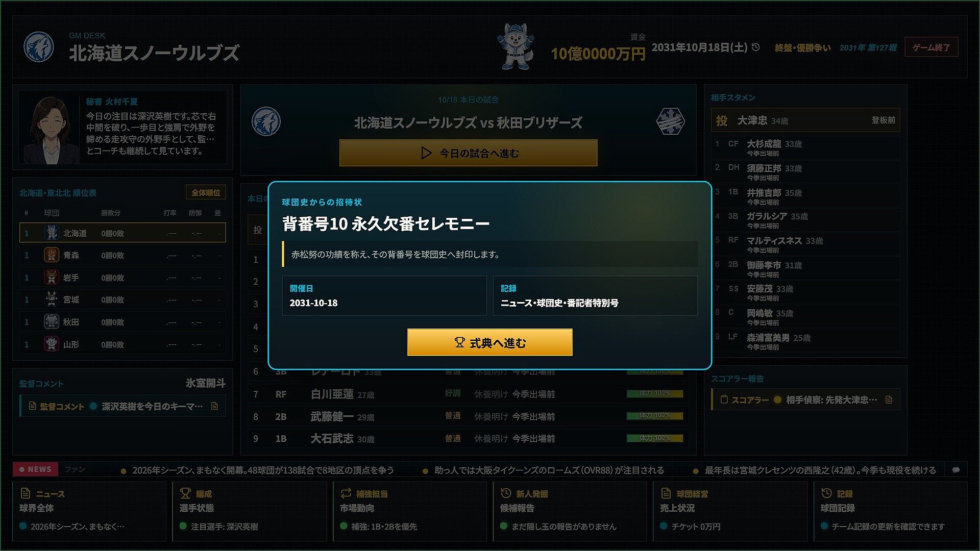Open the ニュース bottom menu panel
This screenshot has width=980, height=551.
point(90,511)
